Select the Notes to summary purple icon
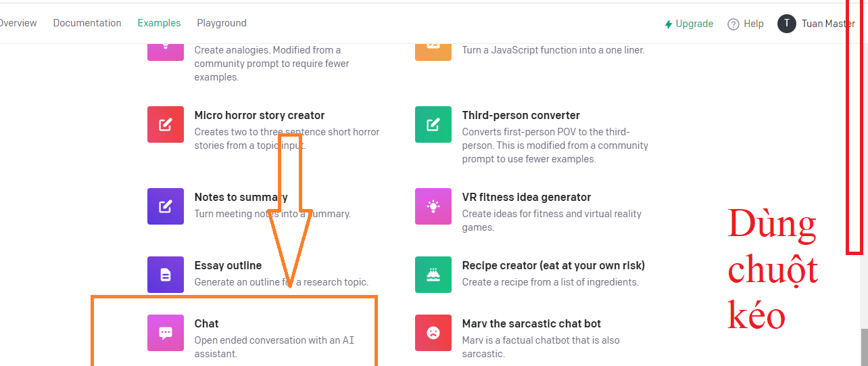Viewport: 868px width, 366px height. pyautogui.click(x=165, y=206)
